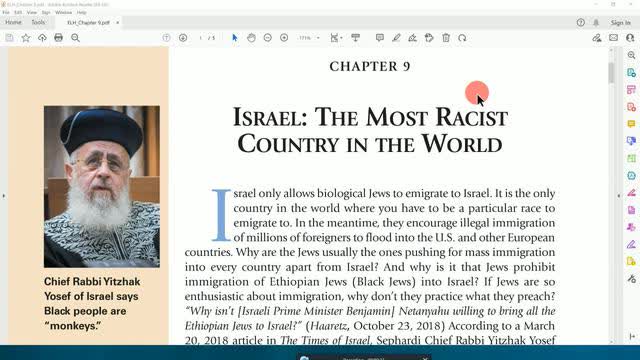Open the Find text magnifier
The width and height of the screenshot is (640, 360).
coord(75,38)
